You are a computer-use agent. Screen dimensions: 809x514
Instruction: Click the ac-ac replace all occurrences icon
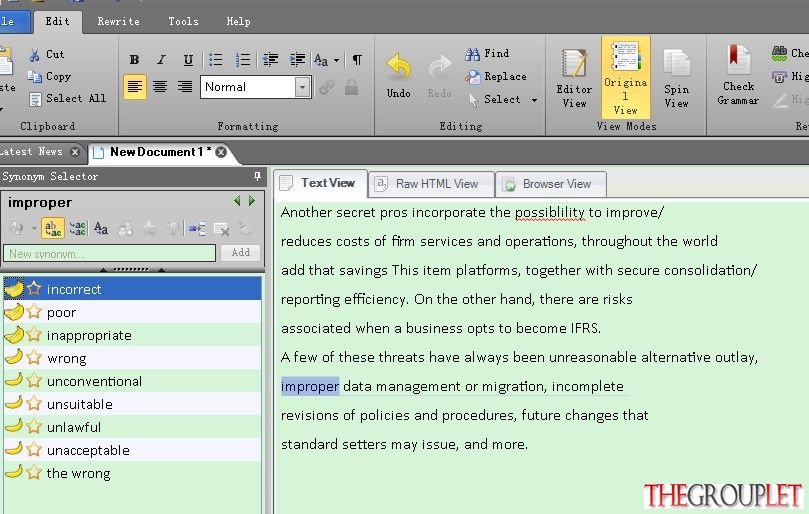[x=77, y=228]
